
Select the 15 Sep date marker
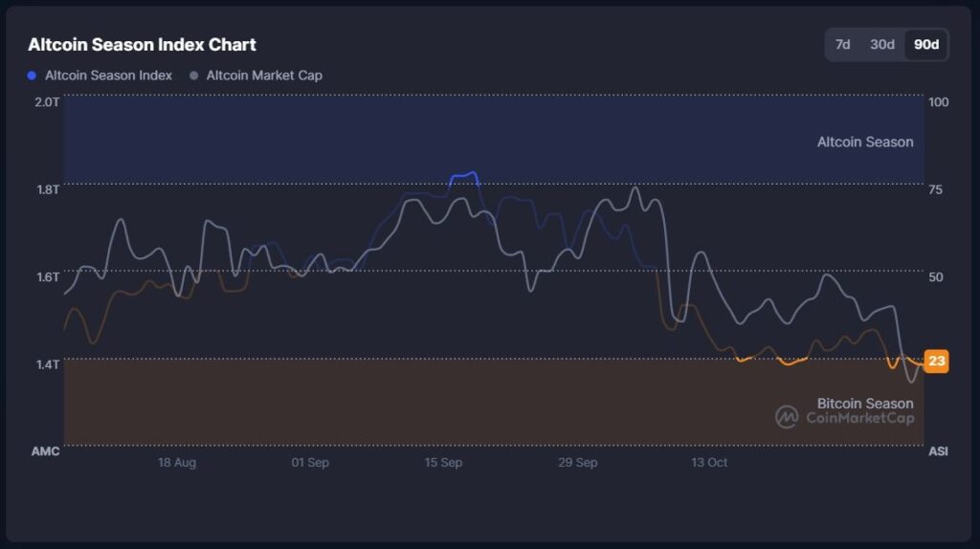pyautogui.click(x=443, y=463)
